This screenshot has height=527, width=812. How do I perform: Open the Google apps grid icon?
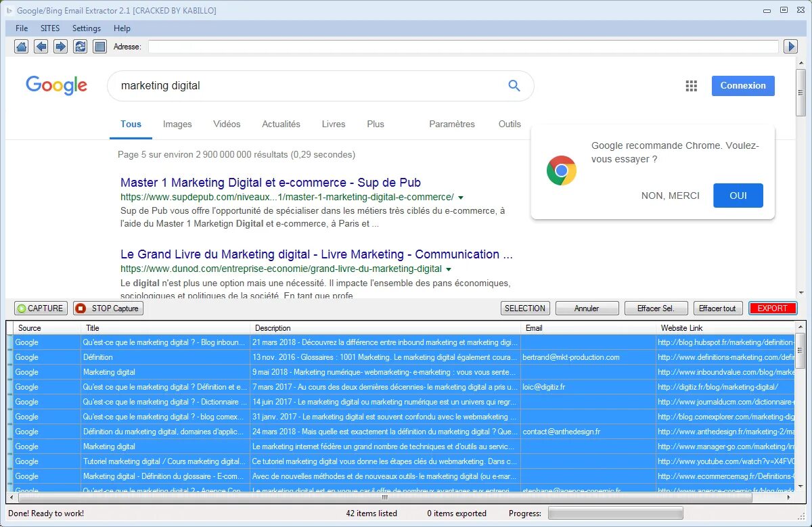691,86
